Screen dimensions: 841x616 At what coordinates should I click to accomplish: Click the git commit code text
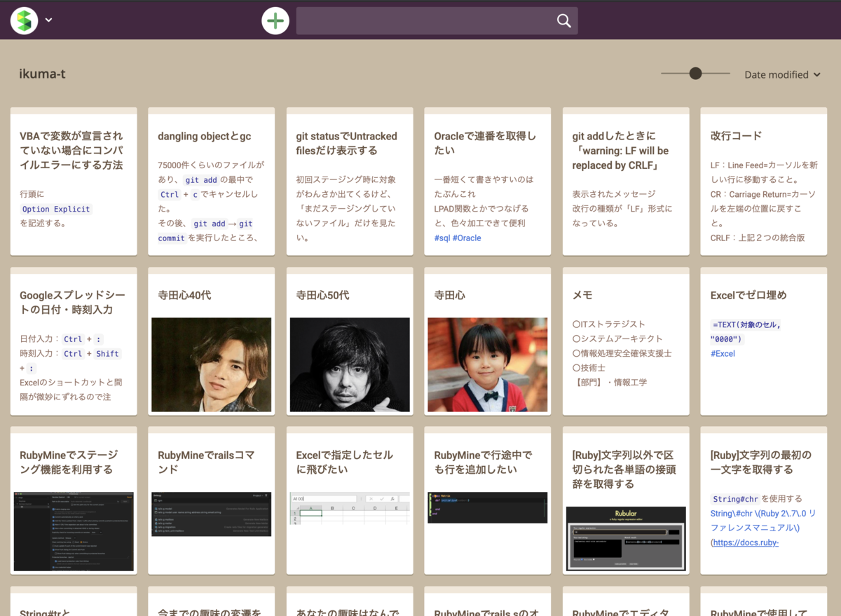click(207, 231)
